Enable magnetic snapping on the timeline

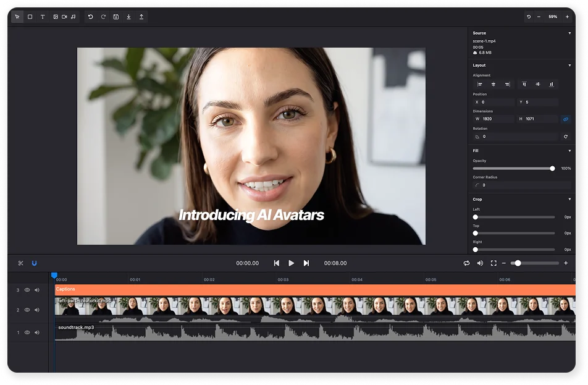tap(35, 263)
